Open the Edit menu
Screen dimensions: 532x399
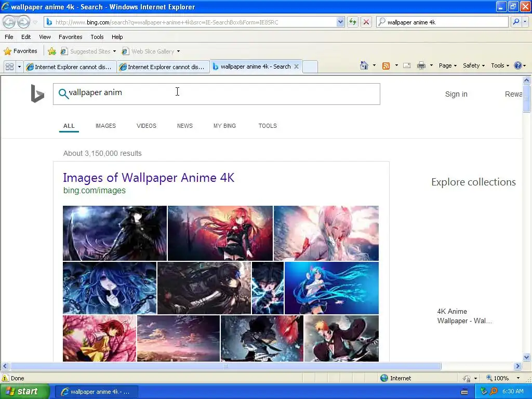[x=26, y=37]
